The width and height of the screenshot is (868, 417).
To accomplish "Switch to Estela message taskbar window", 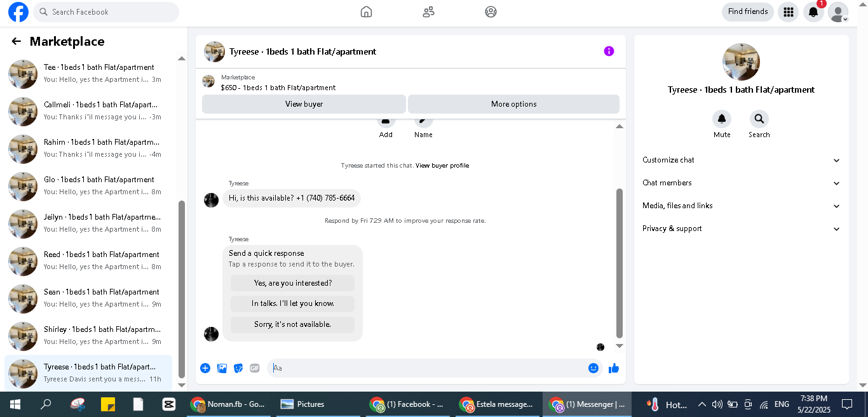I will [x=497, y=404].
